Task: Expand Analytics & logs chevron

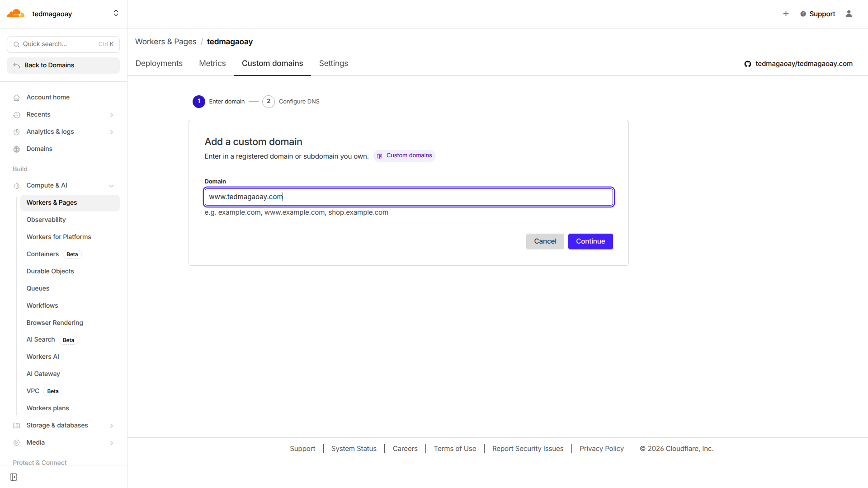Action: click(111, 132)
